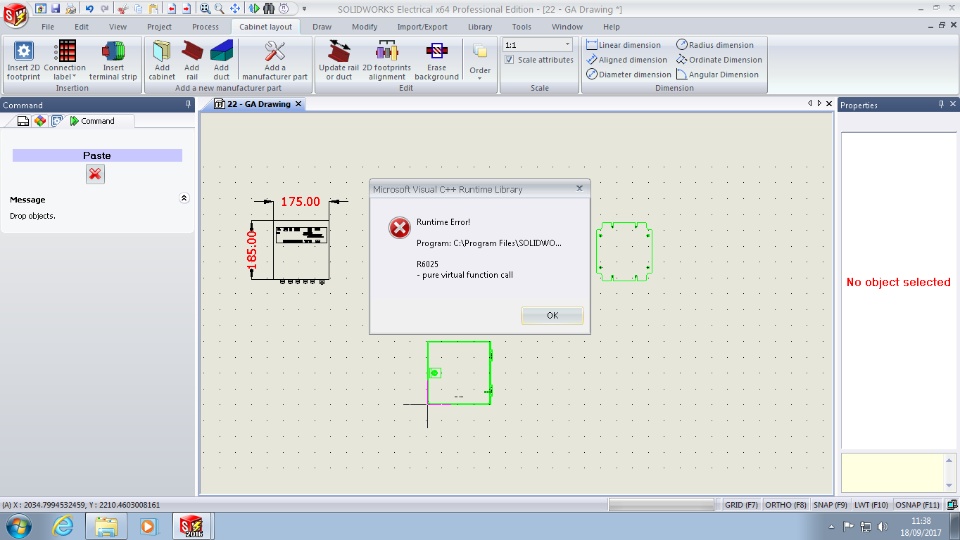
Task: Toggle LWT (F10) in status bar
Action: pos(871,504)
